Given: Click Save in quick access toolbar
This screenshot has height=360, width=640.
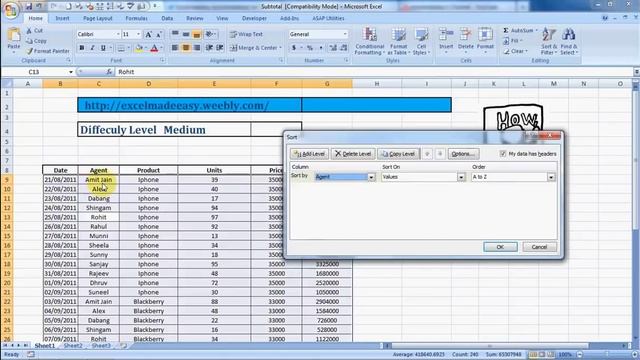Looking at the screenshot, I should pyautogui.click(x=29, y=7).
